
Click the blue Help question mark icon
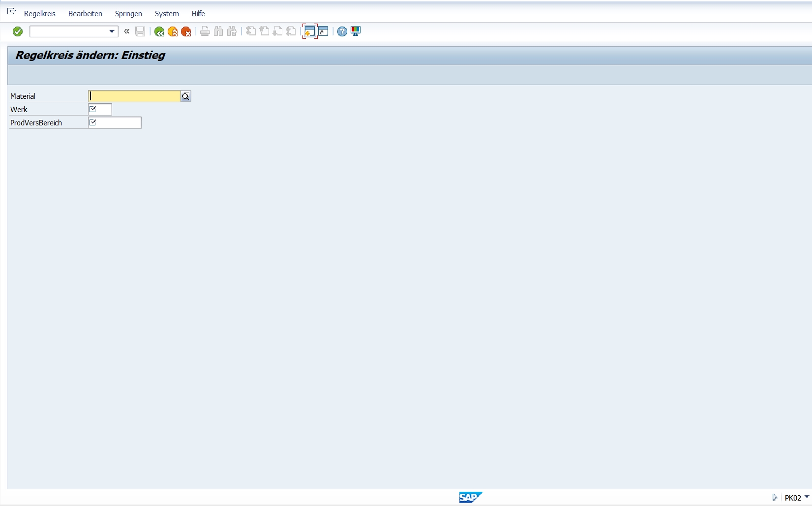(x=342, y=31)
